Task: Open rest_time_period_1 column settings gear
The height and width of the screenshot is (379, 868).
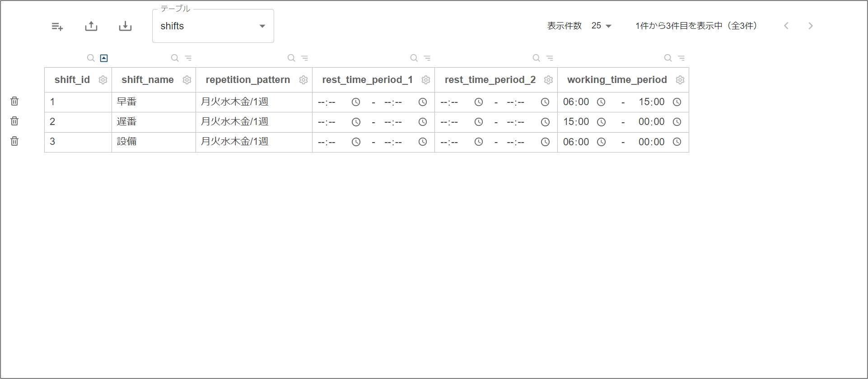Action: [x=426, y=80]
